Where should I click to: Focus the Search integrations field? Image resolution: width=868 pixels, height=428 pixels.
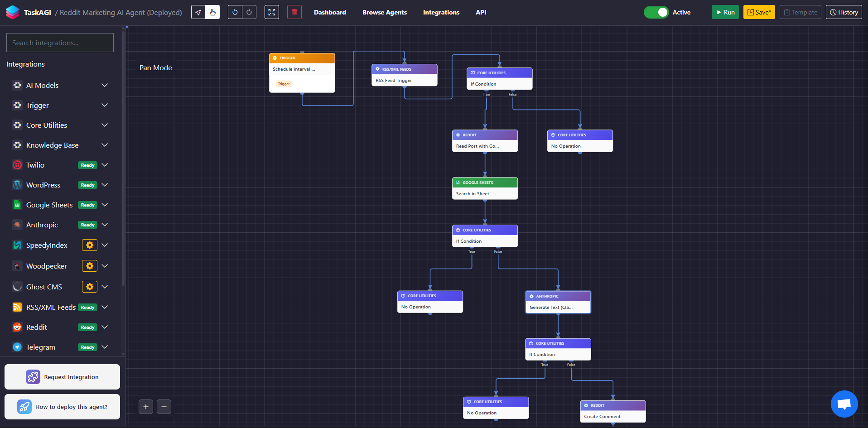[60, 43]
